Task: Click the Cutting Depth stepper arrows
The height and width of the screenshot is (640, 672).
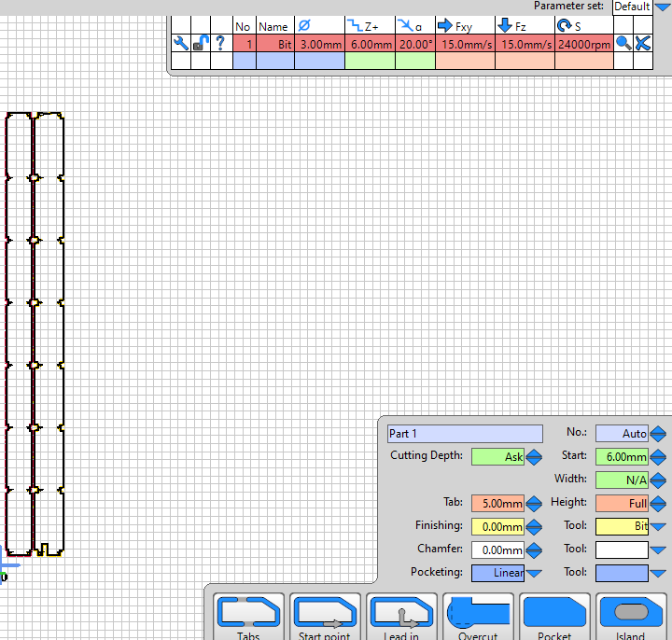Action: (x=534, y=457)
